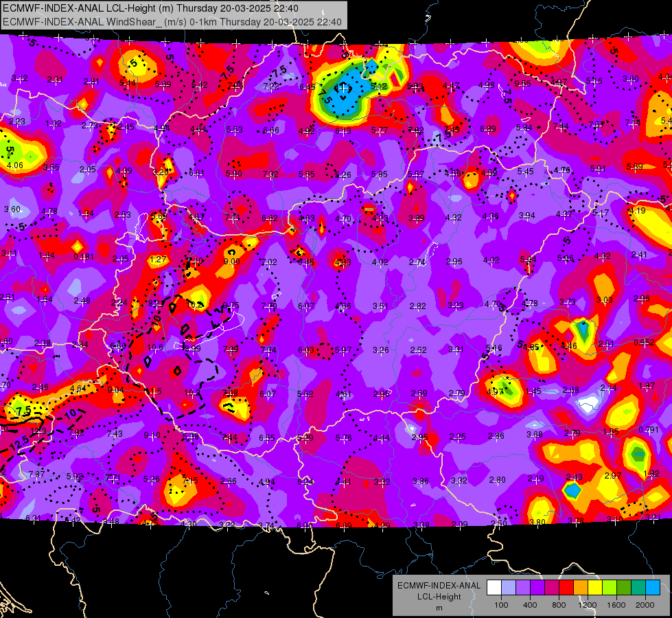Click the 9.00 wind shear value
The image size is (672, 618).
pyautogui.click(x=232, y=261)
